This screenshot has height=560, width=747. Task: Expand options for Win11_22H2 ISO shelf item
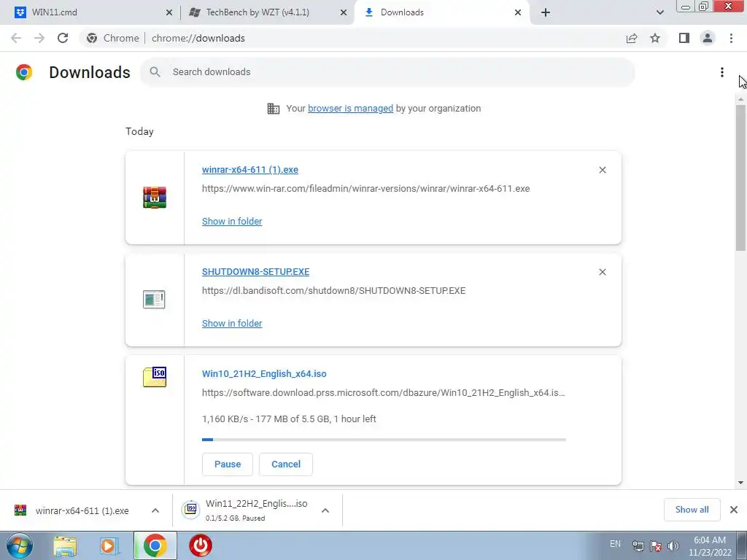pyautogui.click(x=325, y=510)
